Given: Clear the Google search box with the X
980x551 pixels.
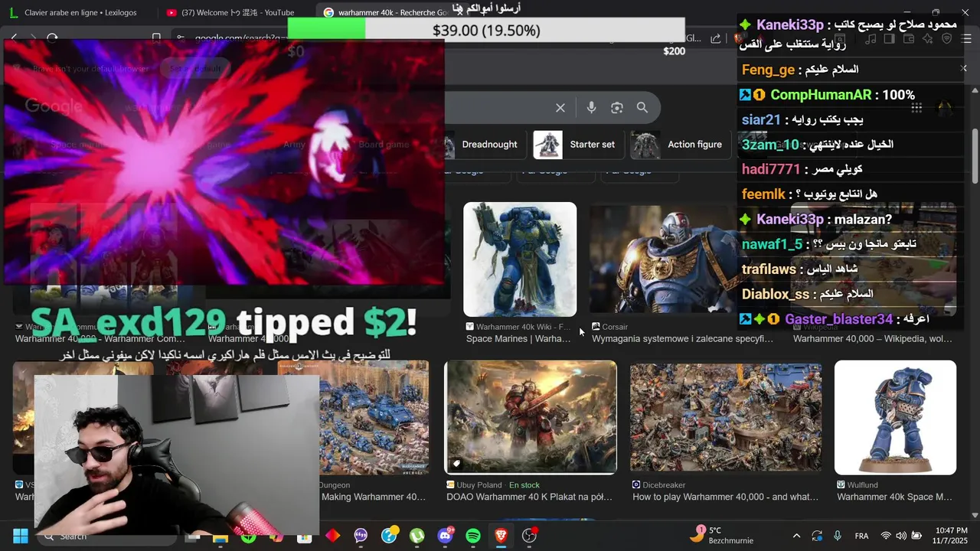Looking at the screenshot, I should (x=560, y=108).
